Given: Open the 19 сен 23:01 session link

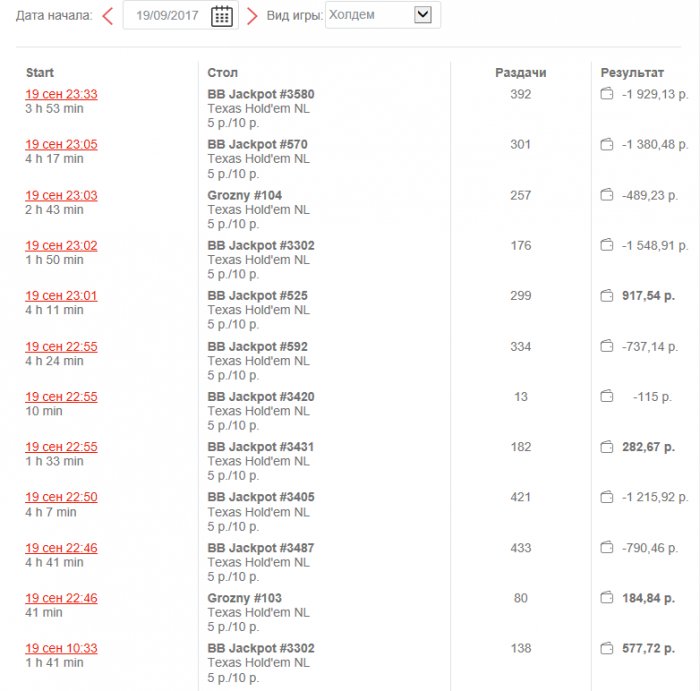Looking at the screenshot, I should tap(61, 296).
